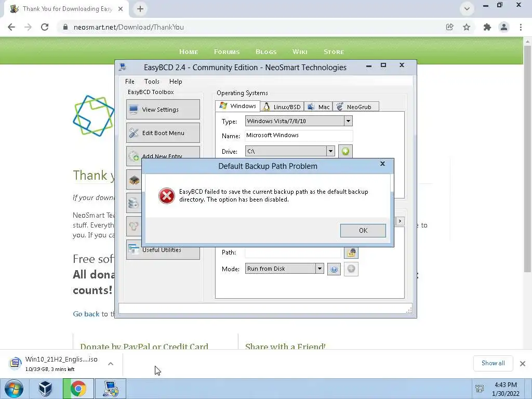Image resolution: width=532 pixels, height=399 pixels.
Task: Close the Default Backup Path Problem dialog
Action: (382, 164)
